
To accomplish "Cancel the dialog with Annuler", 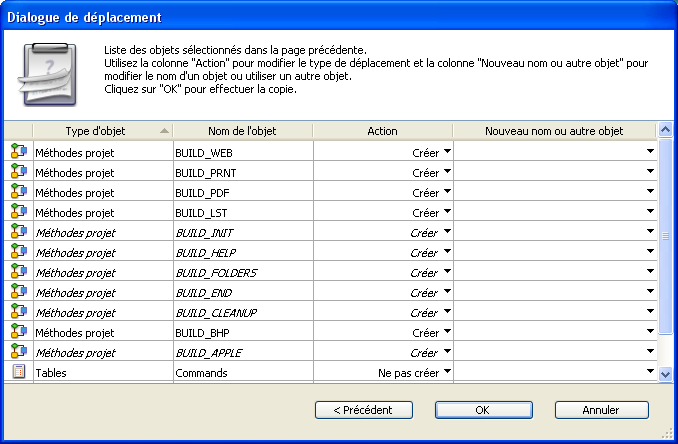I will click(x=601, y=410).
